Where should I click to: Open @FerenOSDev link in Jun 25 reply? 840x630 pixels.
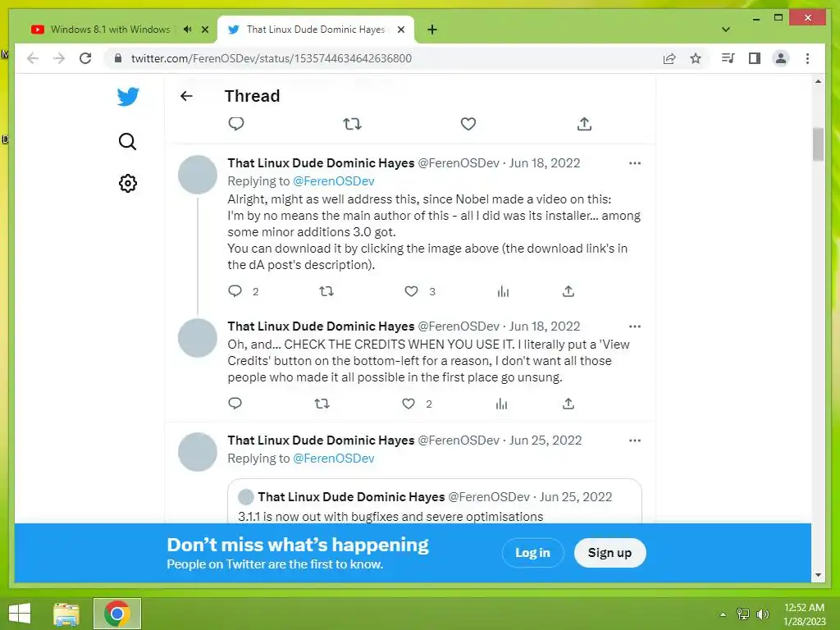click(x=333, y=458)
